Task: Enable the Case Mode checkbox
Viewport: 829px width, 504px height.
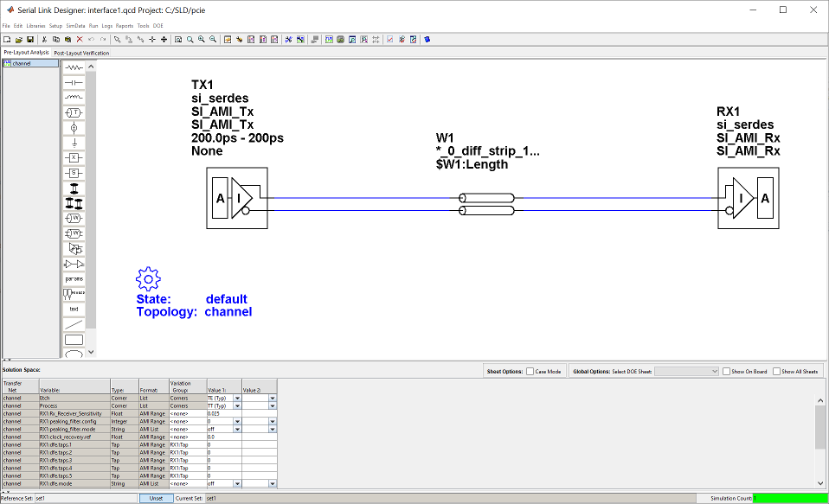Action: 530,371
